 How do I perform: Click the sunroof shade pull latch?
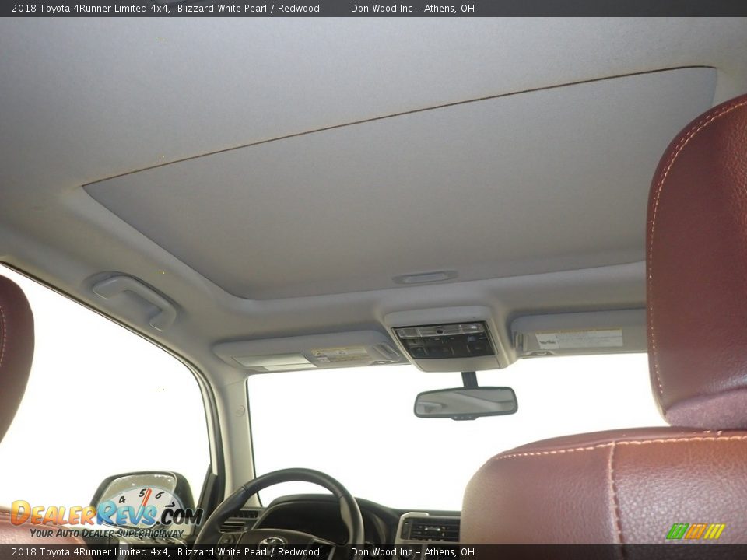425,277
